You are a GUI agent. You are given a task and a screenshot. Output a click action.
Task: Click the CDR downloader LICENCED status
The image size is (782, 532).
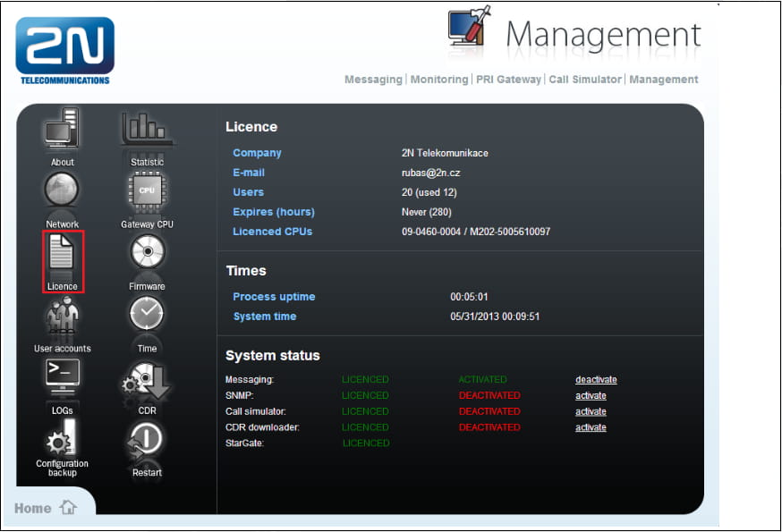click(365, 427)
